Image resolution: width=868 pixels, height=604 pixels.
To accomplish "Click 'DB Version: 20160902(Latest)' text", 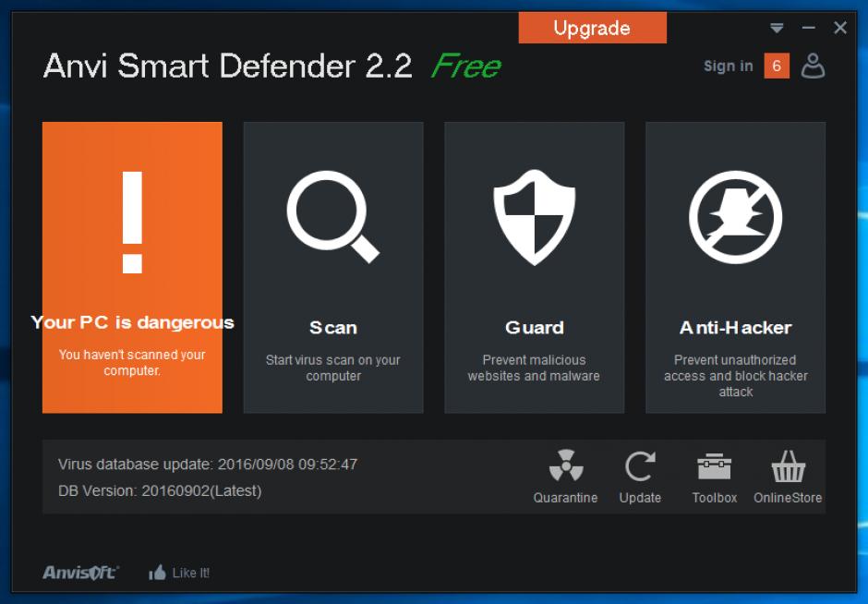I will coord(160,490).
